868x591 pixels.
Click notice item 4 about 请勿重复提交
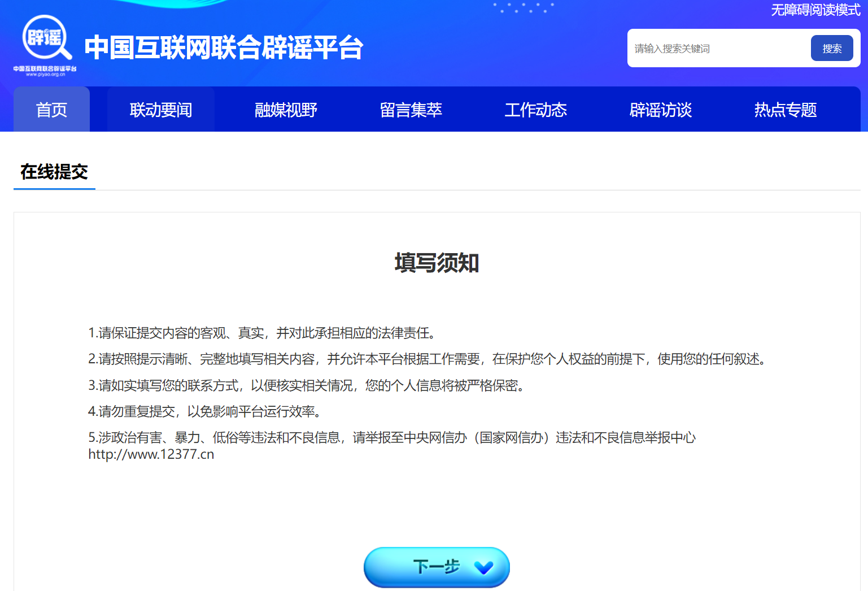pyautogui.click(x=206, y=412)
